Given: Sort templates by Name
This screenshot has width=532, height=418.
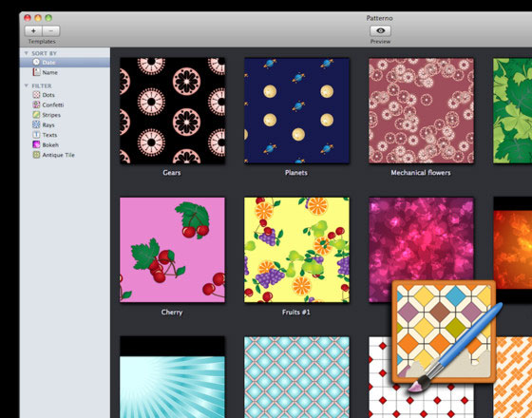Looking at the screenshot, I should point(65,72).
